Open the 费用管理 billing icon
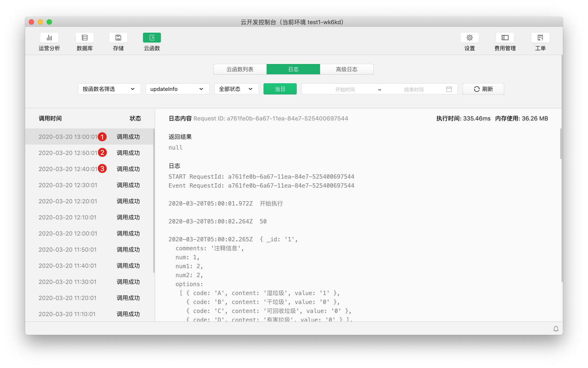Viewport: 588px width, 368px height. click(505, 38)
